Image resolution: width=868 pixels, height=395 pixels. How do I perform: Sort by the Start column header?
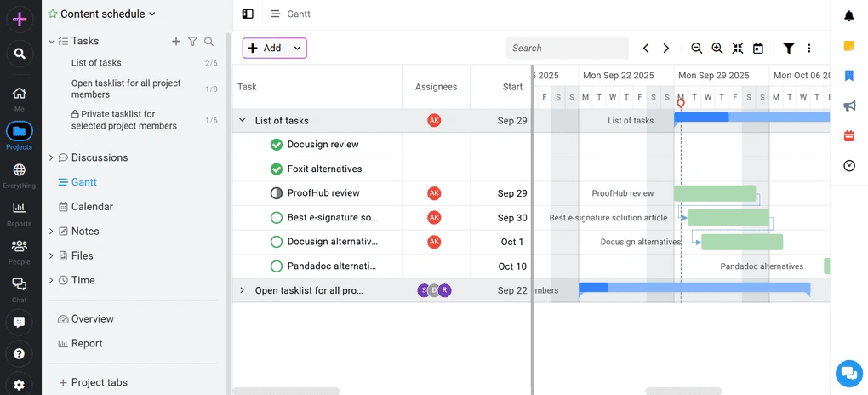pos(512,87)
